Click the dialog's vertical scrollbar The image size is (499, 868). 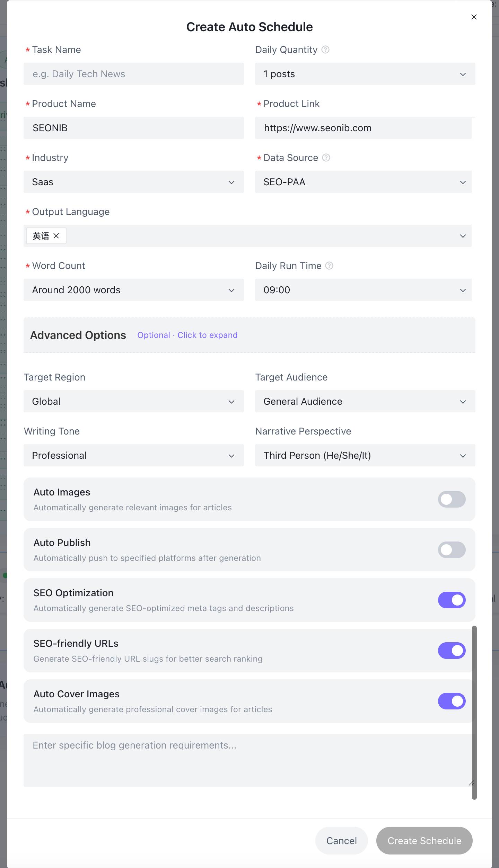pyautogui.click(x=474, y=713)
